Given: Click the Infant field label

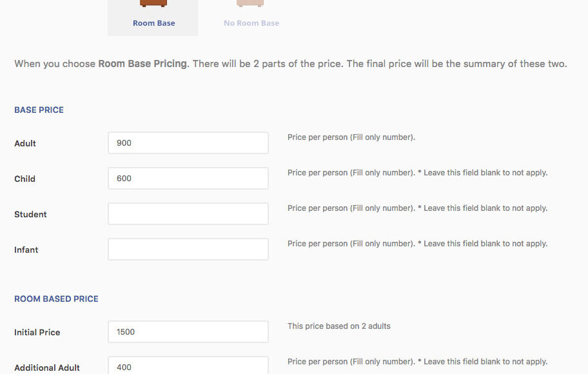Looking at the screenshot, I should (26, 250).
